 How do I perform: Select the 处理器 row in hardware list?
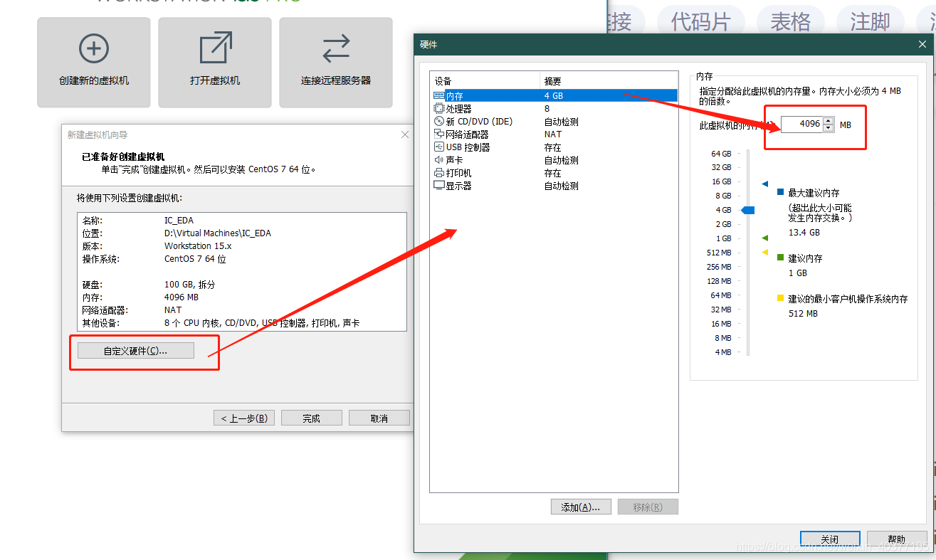[554, 108]
